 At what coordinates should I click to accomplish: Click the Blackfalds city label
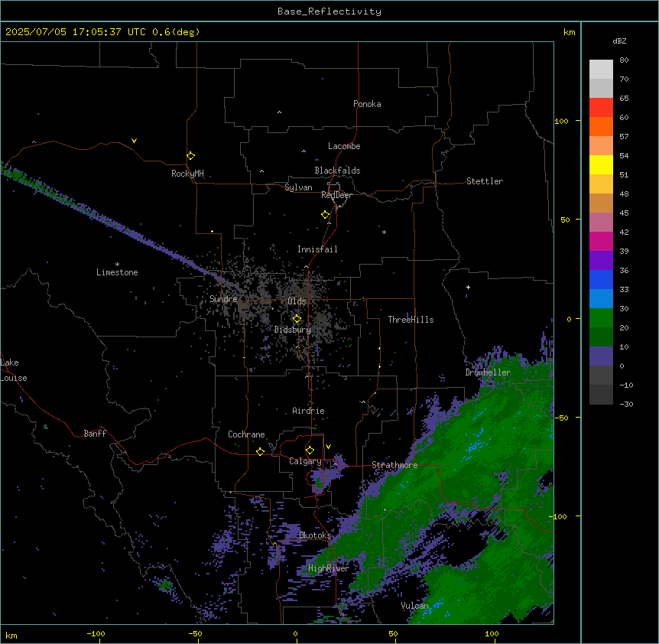coord(337,171)
